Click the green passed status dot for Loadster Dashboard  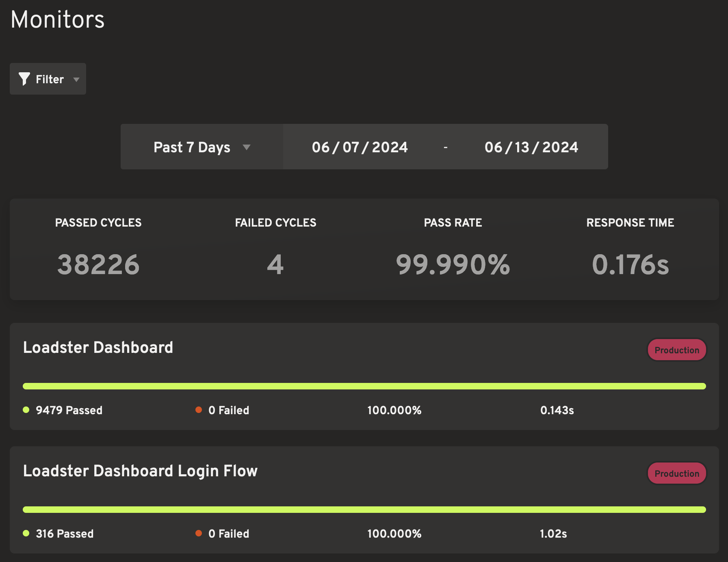[x=27, y=410]
